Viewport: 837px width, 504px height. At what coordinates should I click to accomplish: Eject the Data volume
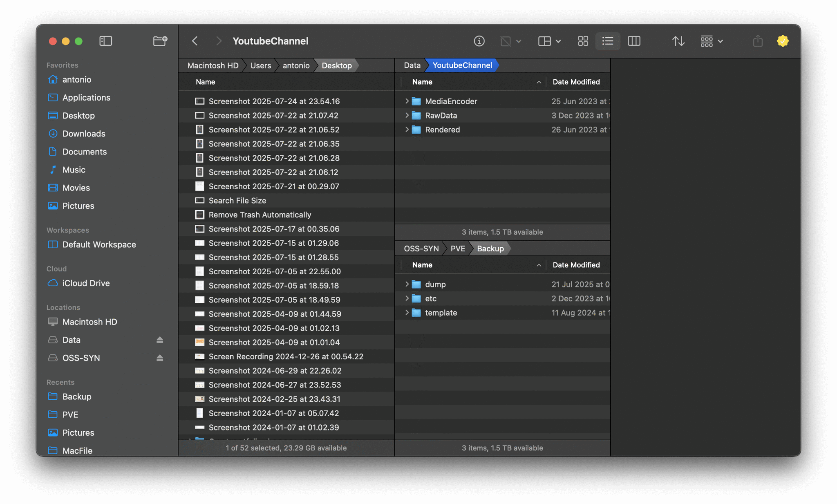159,340
